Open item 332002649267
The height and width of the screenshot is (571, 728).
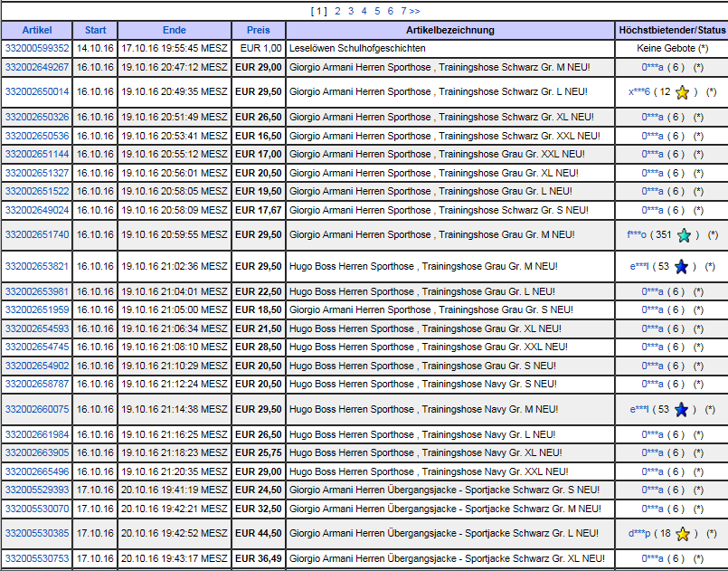pyautogui.click(x=37, y=67)
